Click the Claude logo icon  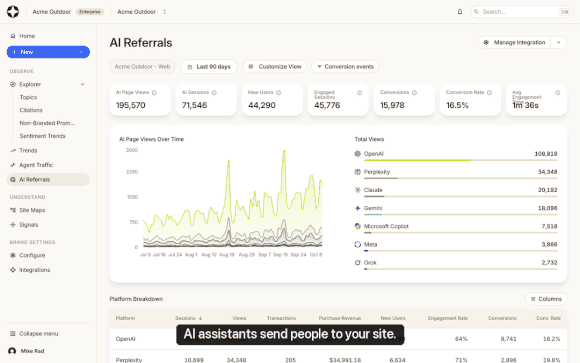(x=358, y=190)
